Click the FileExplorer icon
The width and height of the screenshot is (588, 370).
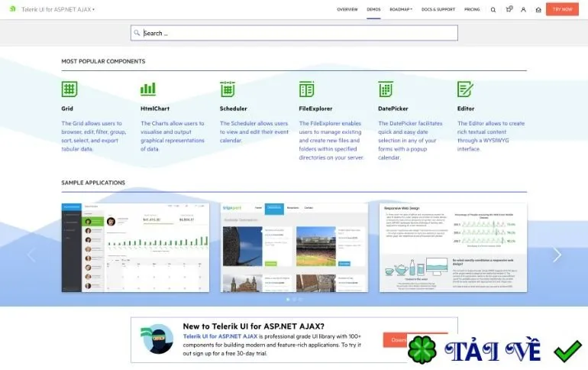point(307,89)
